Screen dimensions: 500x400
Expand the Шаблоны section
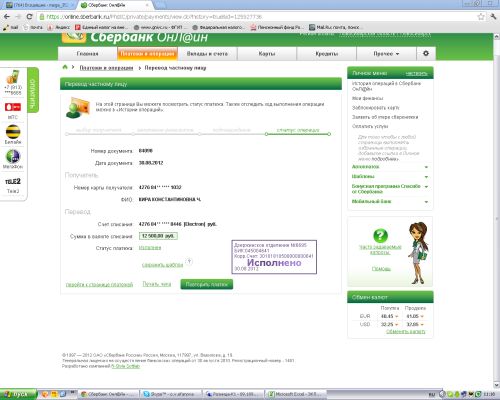390,176
